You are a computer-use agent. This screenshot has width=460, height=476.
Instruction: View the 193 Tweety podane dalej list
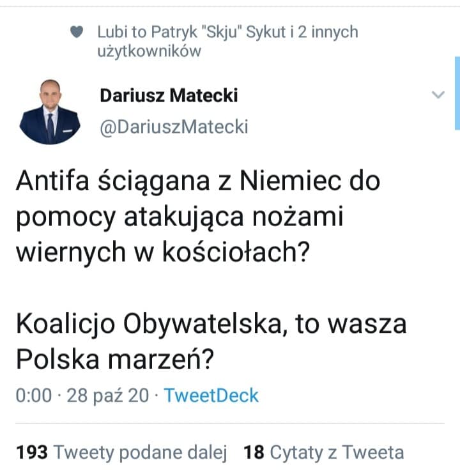coord(121,452)
